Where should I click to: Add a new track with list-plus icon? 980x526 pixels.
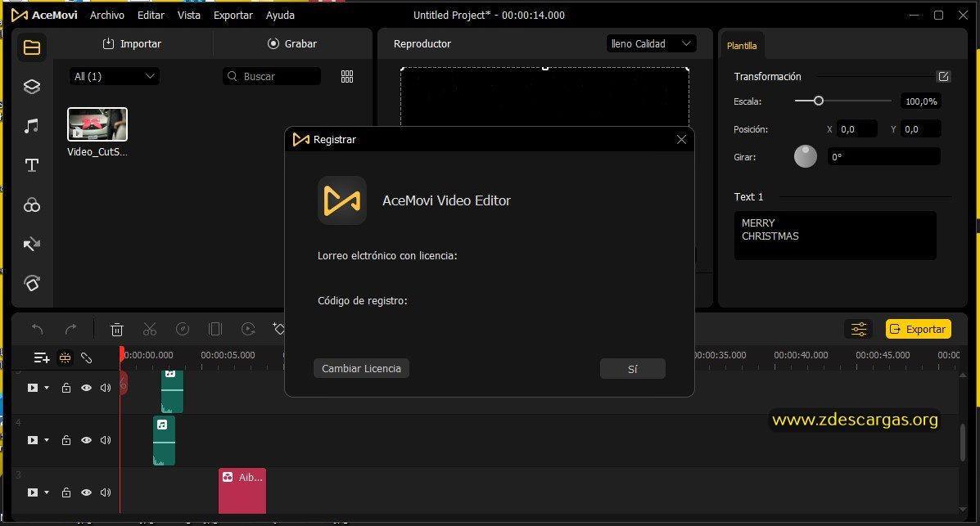coord(42,358)
